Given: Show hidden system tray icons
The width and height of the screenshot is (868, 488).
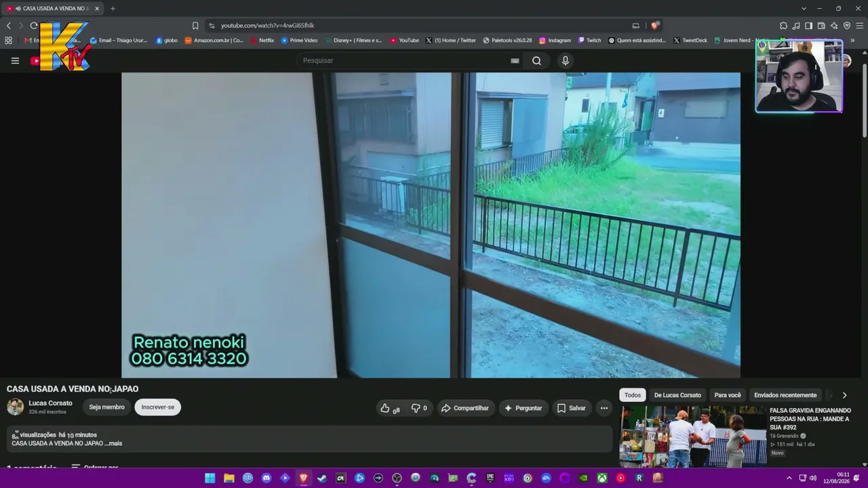Looking at the screenshot, I should point(789,478).
